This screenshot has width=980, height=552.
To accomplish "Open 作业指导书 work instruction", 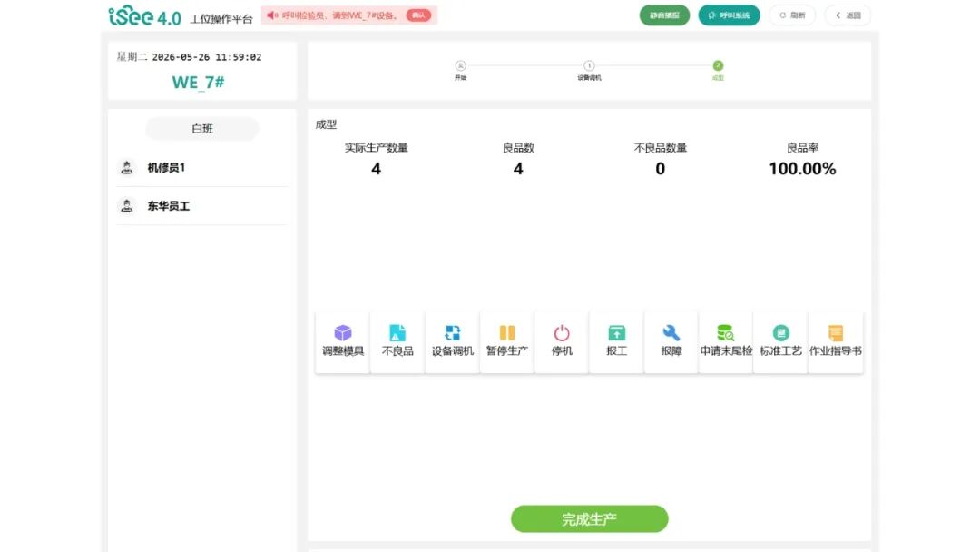I will pyautogui.click(x=836, y=341).
